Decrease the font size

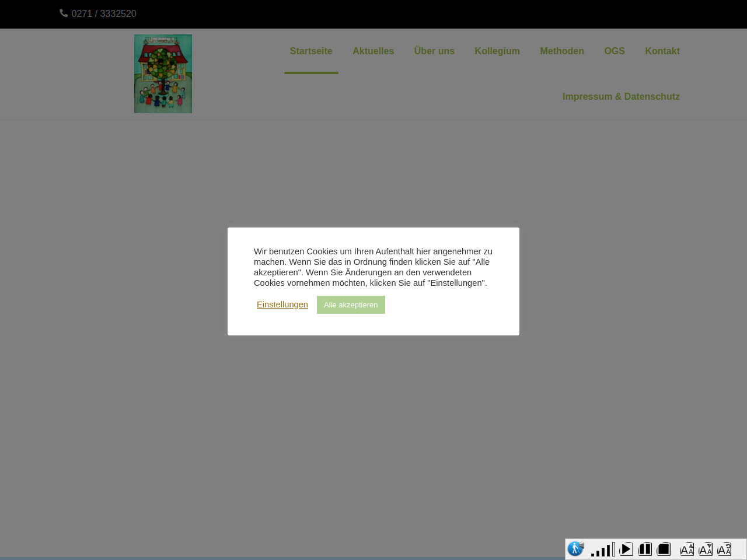(706, 549)
